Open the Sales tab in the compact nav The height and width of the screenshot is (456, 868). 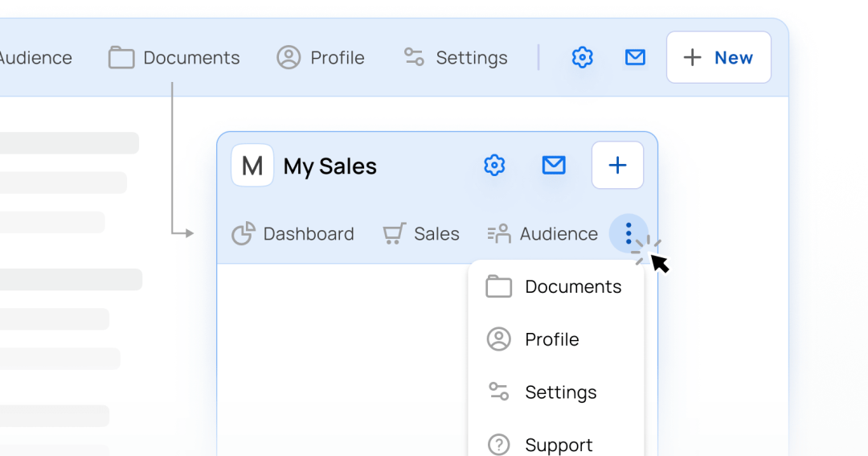tap(420, 233)
